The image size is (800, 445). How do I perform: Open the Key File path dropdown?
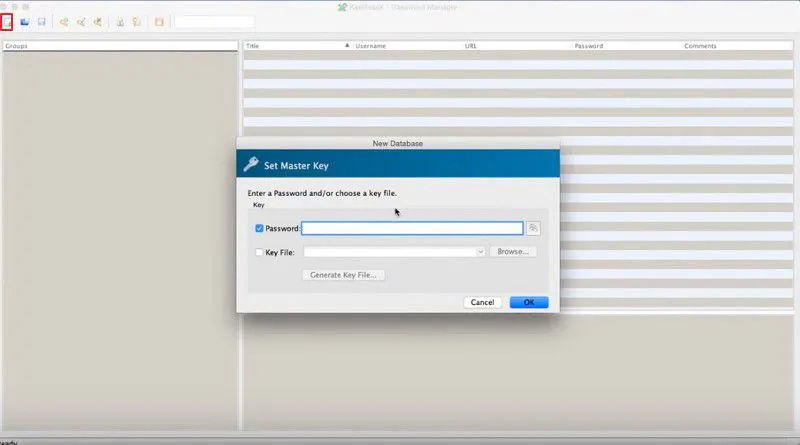(x=480, y=252)
